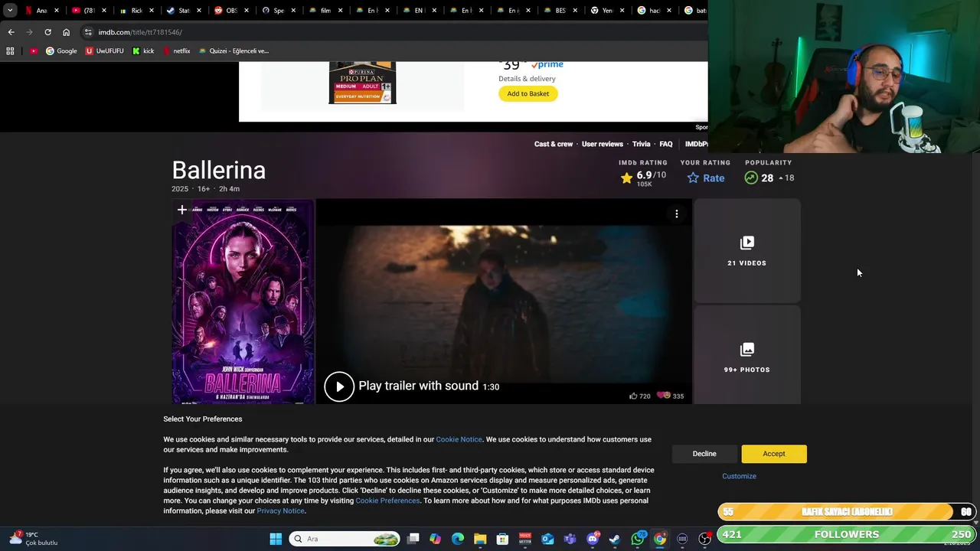Open Microsoft Teams from the taskbar

(x=570, y=539)
